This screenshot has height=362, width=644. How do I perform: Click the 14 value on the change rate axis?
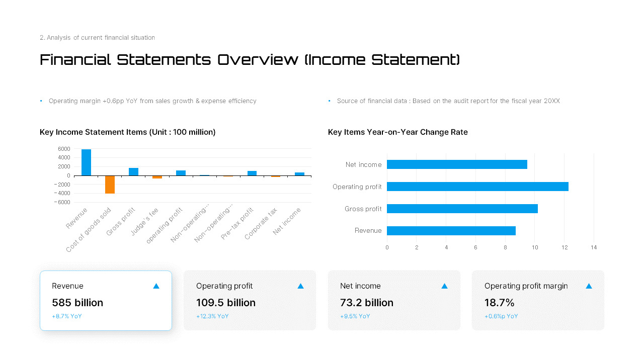coord(594,247)
